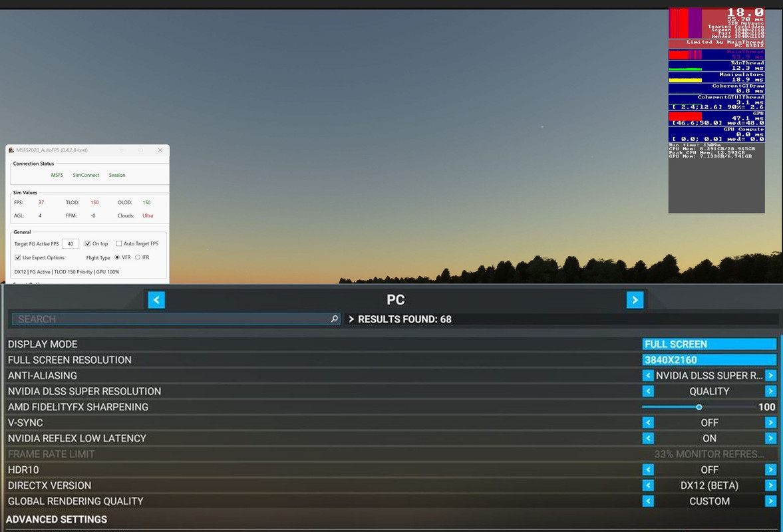
Task: Click right arrow for Global Rendering Quality
Action: pyautogui.click(x=770, y=501)
